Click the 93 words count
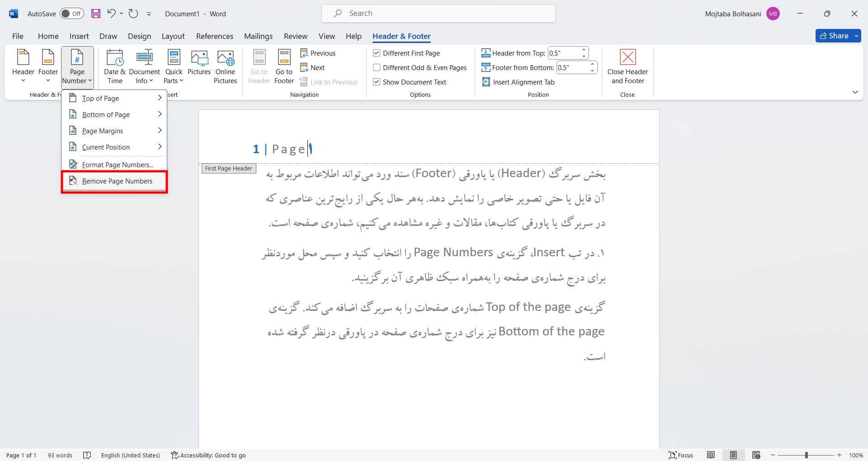Image resolution: width=868 pixels, height=461 pixels. [60, 455]
